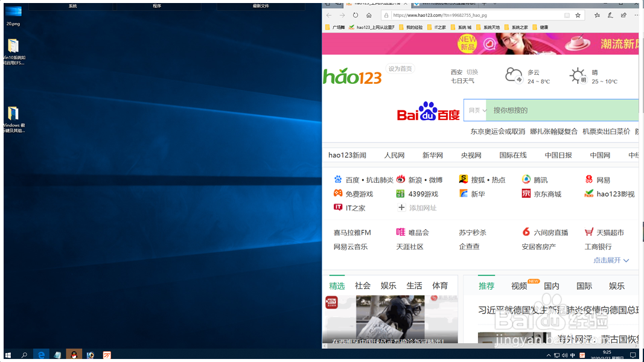Click the favorite star in address bar

[578, 15]
